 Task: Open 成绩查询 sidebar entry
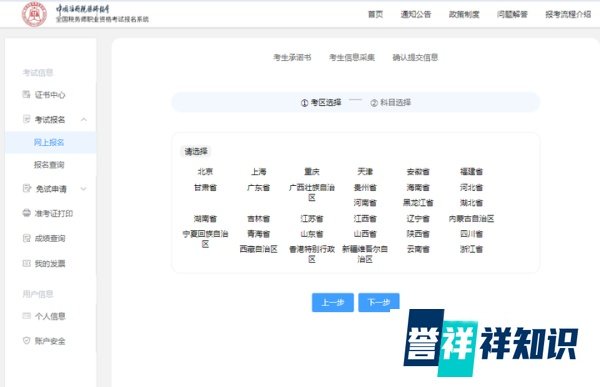pyautogui.click(x=50, y=238)
